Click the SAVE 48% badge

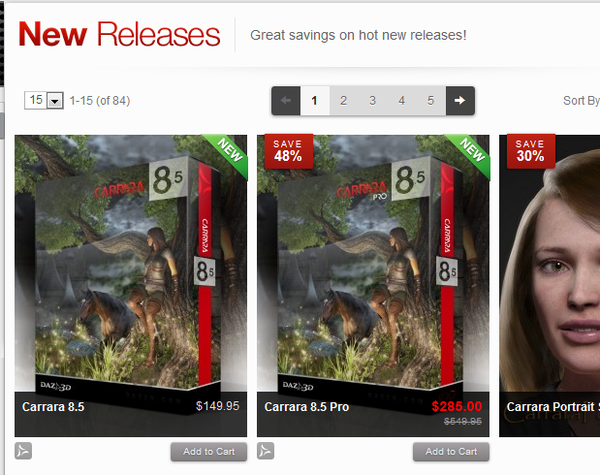[x=289, y=151]
